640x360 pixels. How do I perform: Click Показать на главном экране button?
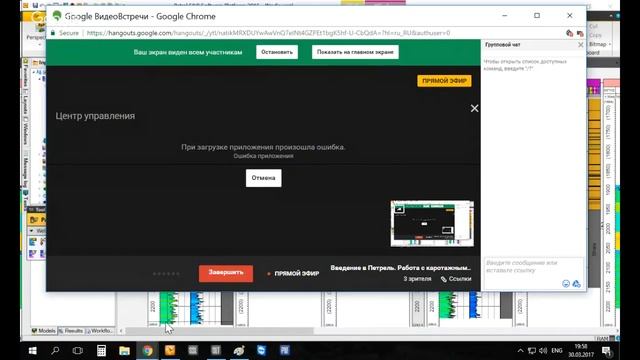pos(355,52)
